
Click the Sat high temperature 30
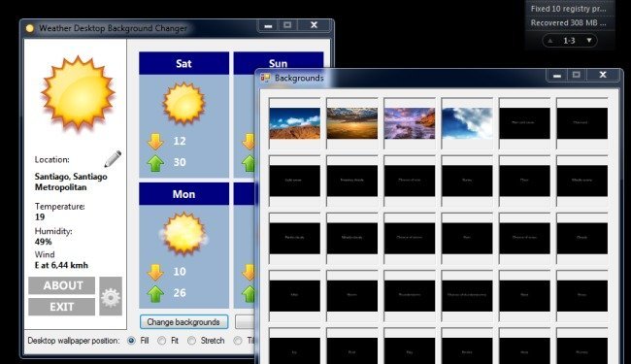[x=180, y=162]
